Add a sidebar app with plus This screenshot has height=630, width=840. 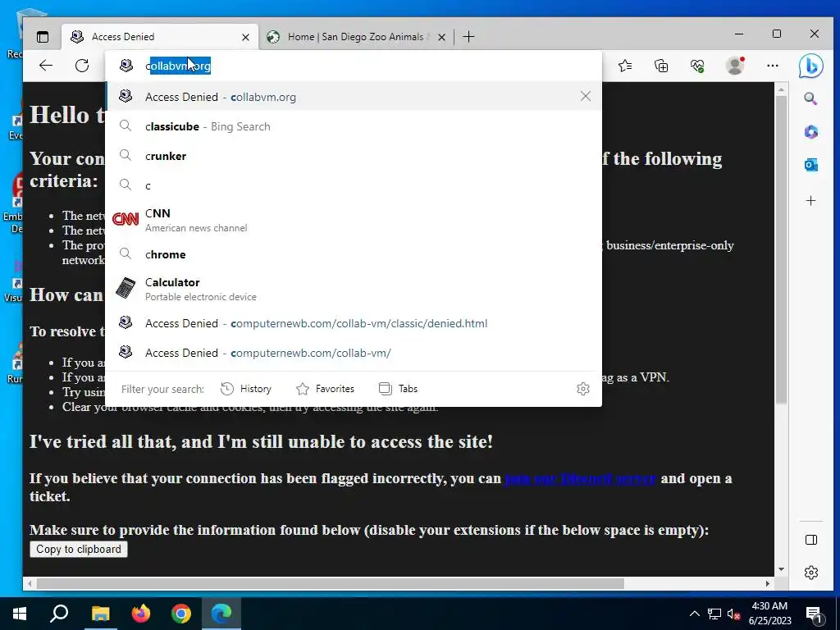pyautogui.click(x=811, y=201)
